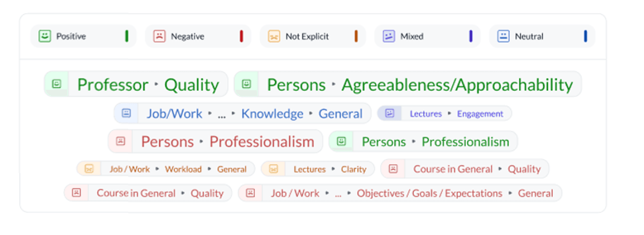Click the green color bar beside Positive
The width and height of the screenshot is (644, 235).
tap(127, 36)
